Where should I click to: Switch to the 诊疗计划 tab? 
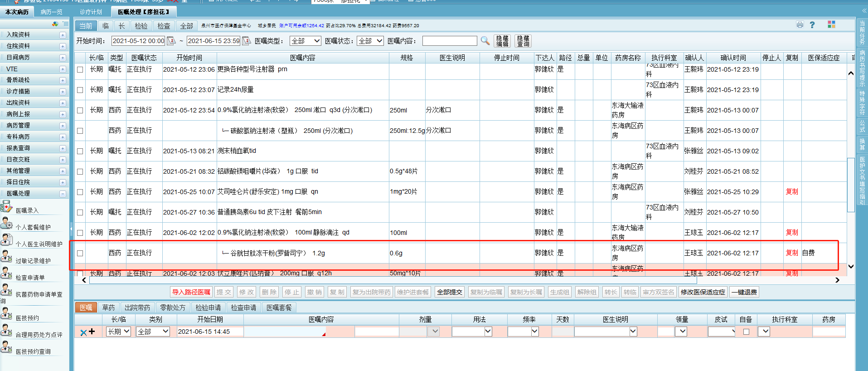tap(91, 12)
